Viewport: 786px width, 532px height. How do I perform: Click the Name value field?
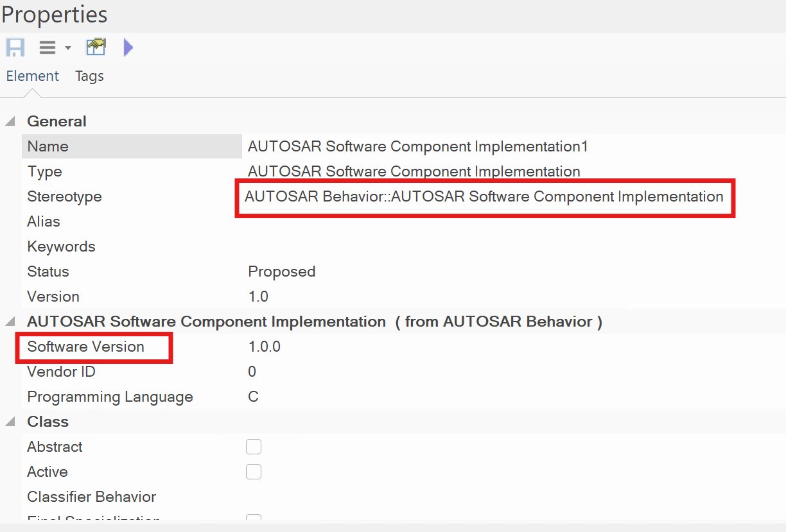coord(417,147)
